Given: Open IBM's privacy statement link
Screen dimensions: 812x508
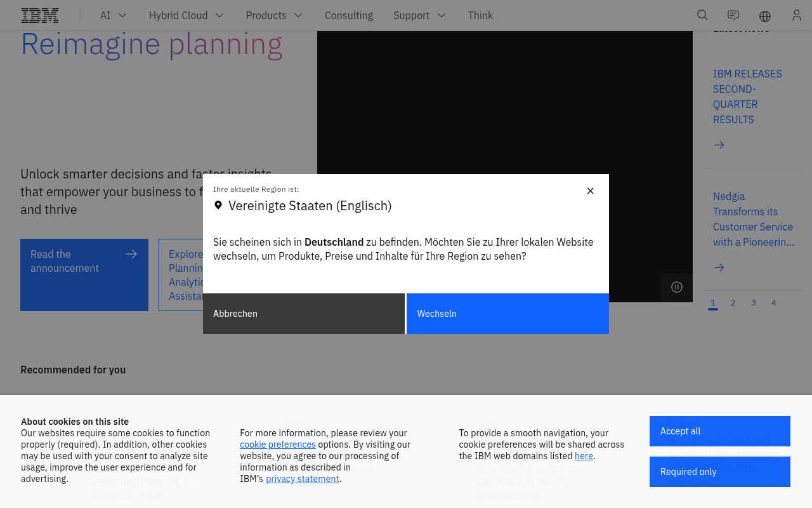Looking at the screenshot, I should point(303,479).
